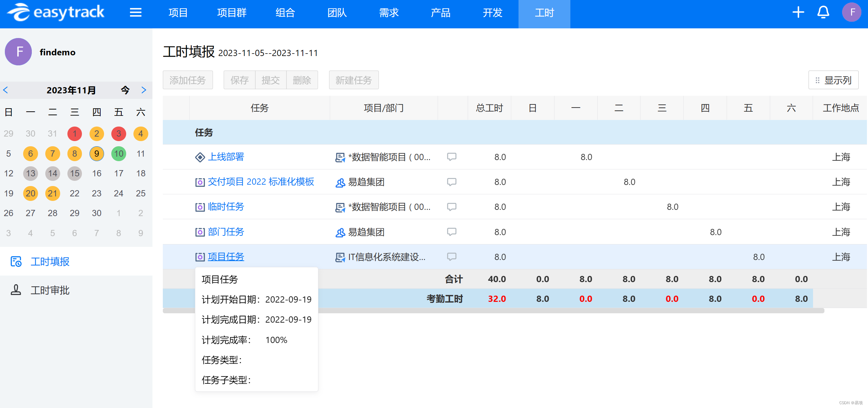
Task: Open the comment bubble for 部门任务
Action: click(x=451, y=232)
